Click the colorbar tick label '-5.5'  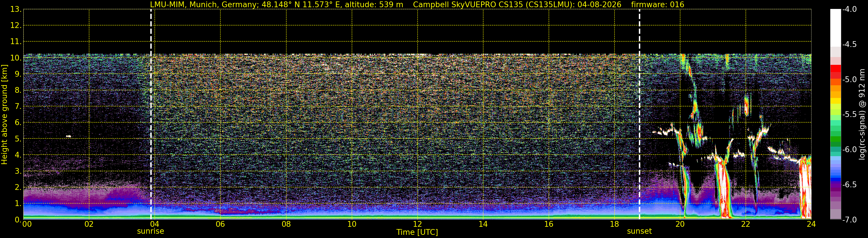[x=850, y=115]
